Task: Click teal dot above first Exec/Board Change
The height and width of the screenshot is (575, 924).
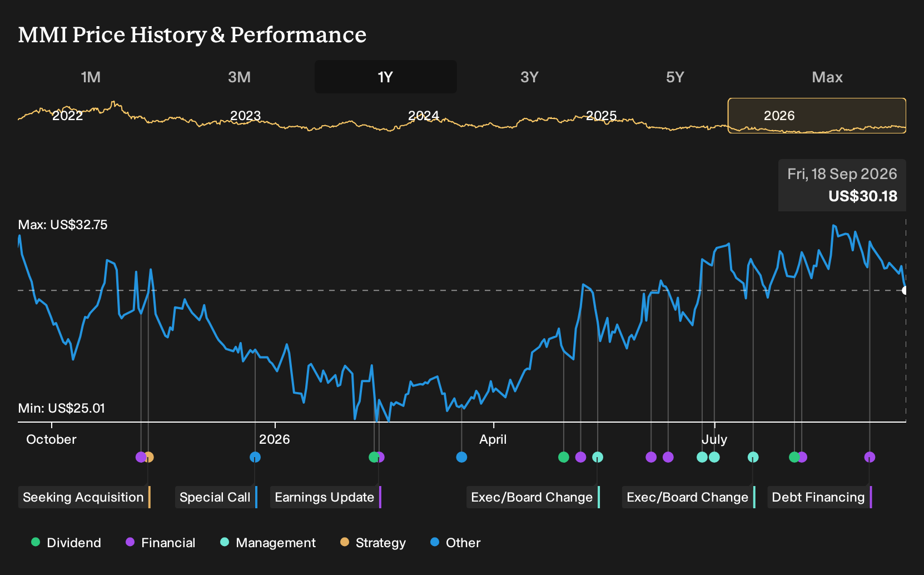Action: (x=598, y=457)
